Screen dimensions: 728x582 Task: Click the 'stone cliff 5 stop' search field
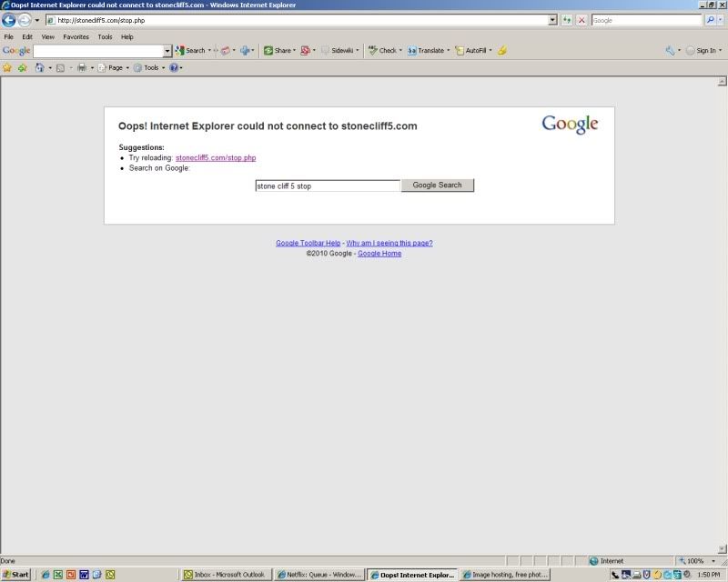328,186
